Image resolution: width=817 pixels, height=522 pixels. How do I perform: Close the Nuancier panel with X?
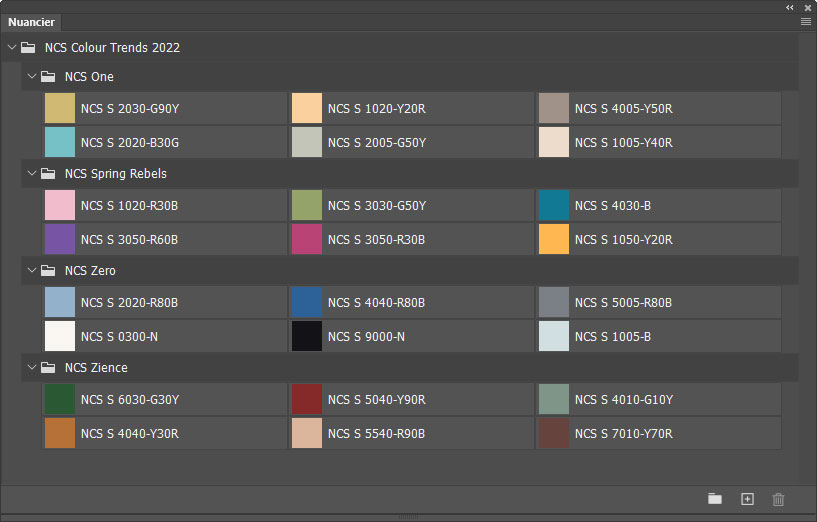click(808, 8)
